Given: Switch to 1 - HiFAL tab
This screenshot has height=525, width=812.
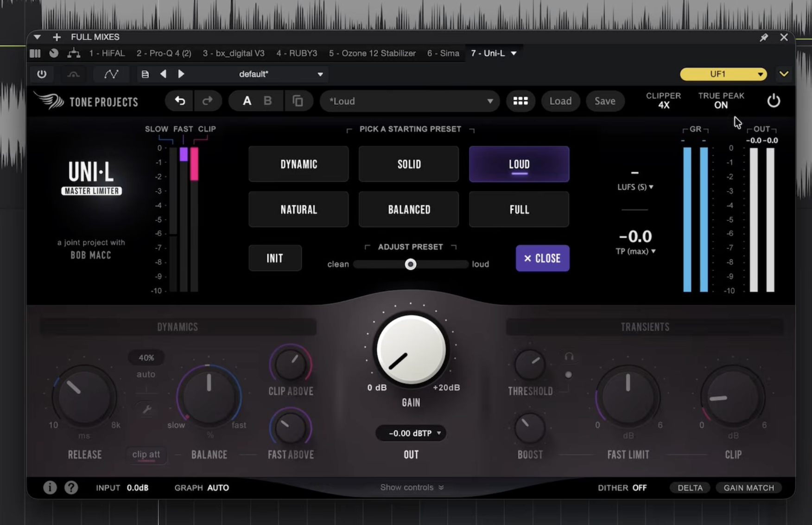Looking at the screenshot, I should (107, 53).
